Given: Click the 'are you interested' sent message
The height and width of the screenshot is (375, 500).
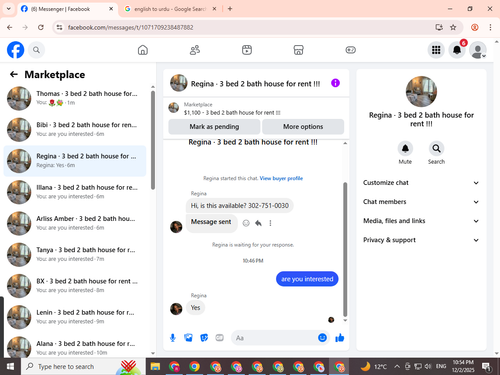Looking at the screenshot, I should tap(307, 279).
